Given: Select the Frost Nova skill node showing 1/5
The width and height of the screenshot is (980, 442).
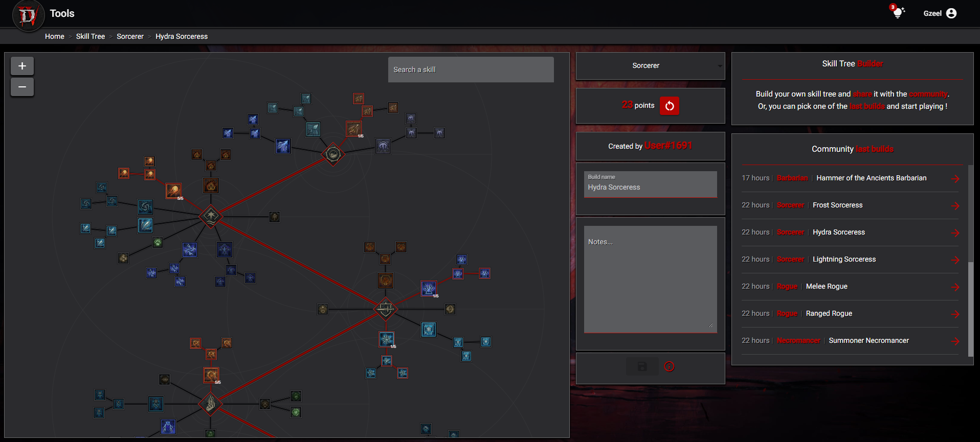Looking at the screenshot, I should coord(387,339).
